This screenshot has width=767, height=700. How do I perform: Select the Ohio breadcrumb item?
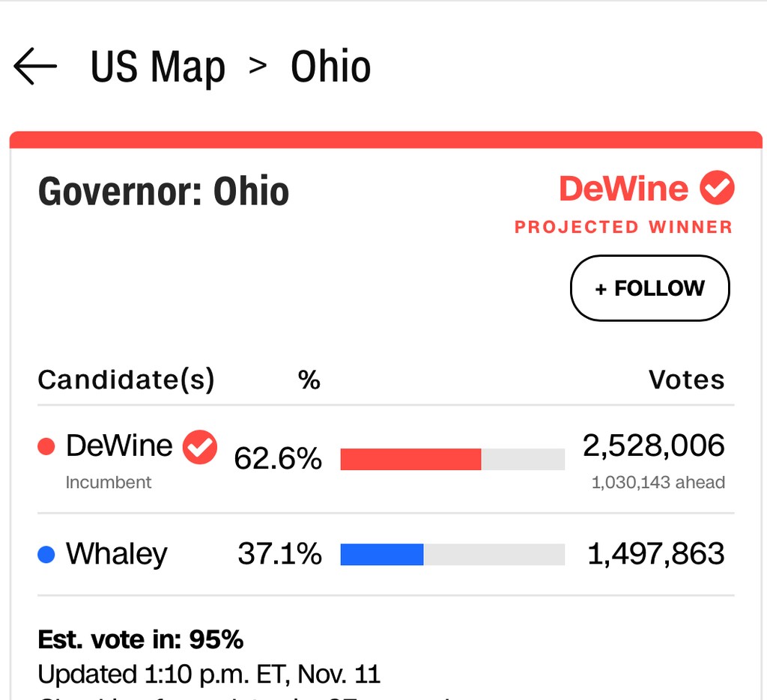[330, 67]
